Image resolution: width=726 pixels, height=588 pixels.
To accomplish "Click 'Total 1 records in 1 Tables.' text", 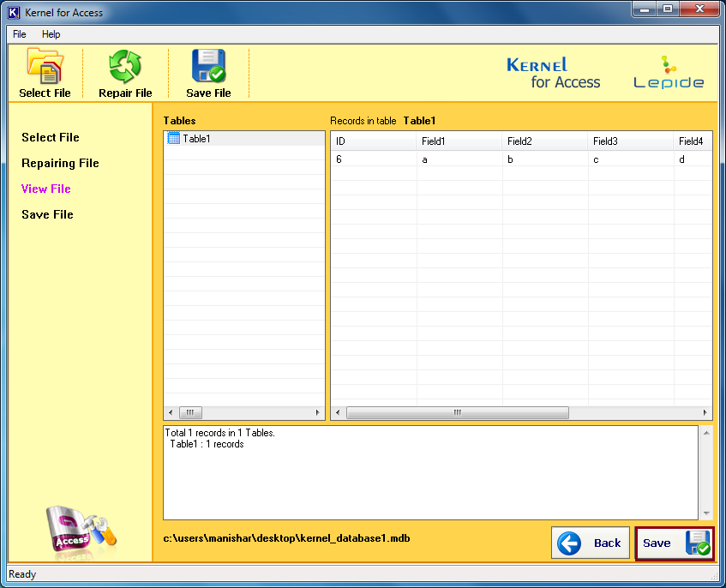I will point(220,433).
